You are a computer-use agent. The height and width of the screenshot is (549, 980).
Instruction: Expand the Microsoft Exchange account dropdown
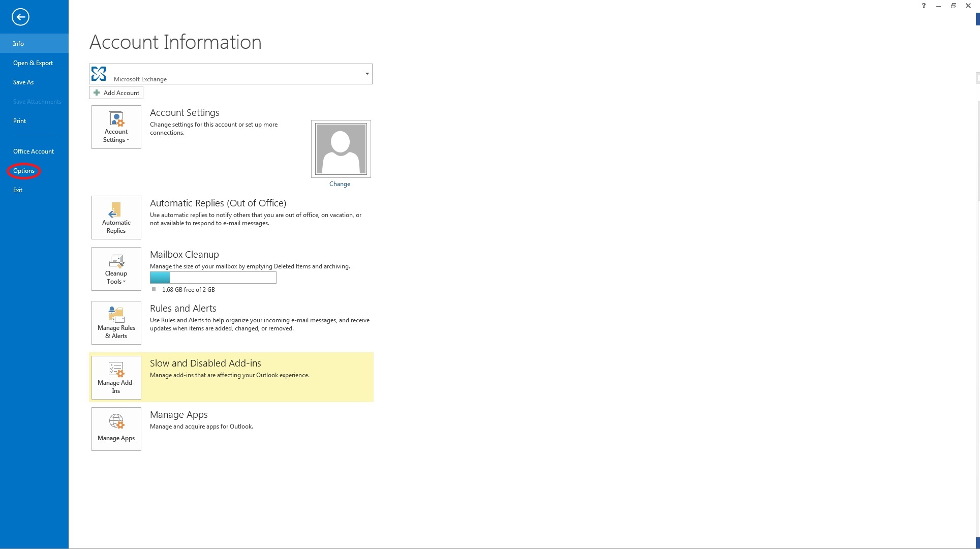(367, 74)
